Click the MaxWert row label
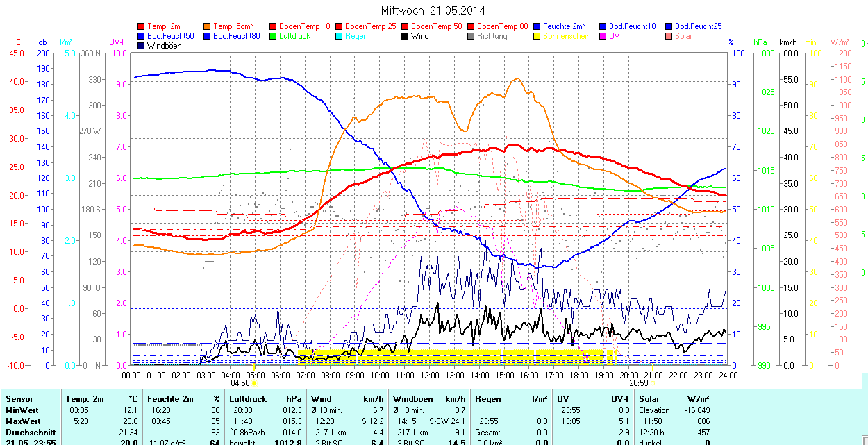868x445 pixels. [x=23, y=421]
